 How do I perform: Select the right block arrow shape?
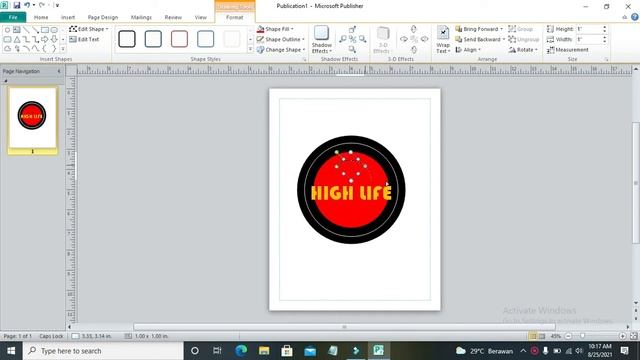[x=44, y=39]
